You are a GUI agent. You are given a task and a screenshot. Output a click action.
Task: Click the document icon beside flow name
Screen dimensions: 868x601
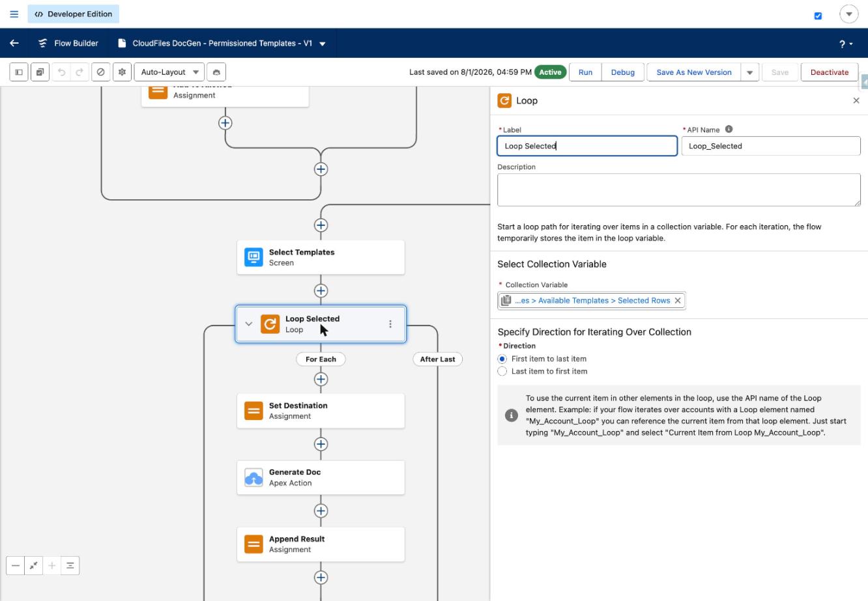pyautogui.click(x=122, y=43)
